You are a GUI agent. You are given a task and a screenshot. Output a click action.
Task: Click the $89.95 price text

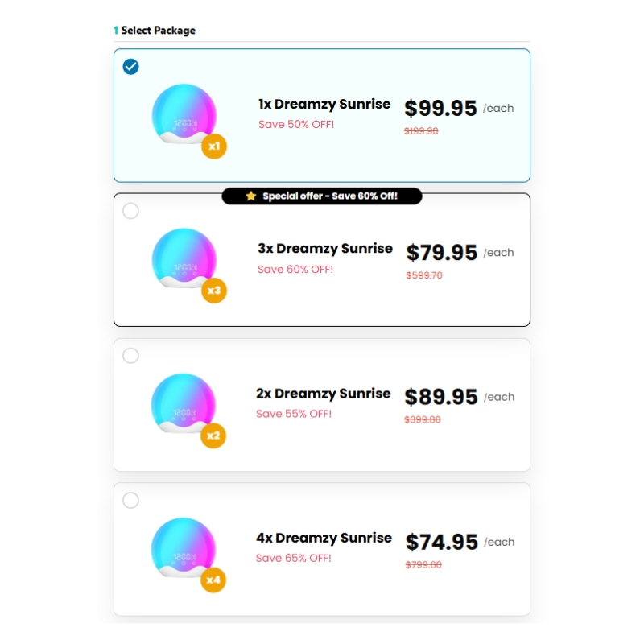coord(441,397)
